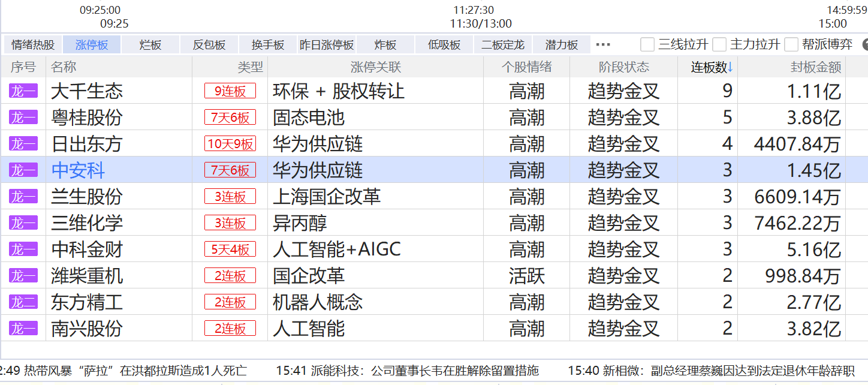Select the 炸板 tab
This screenshot has height=385, width=868.
point(385,44)
